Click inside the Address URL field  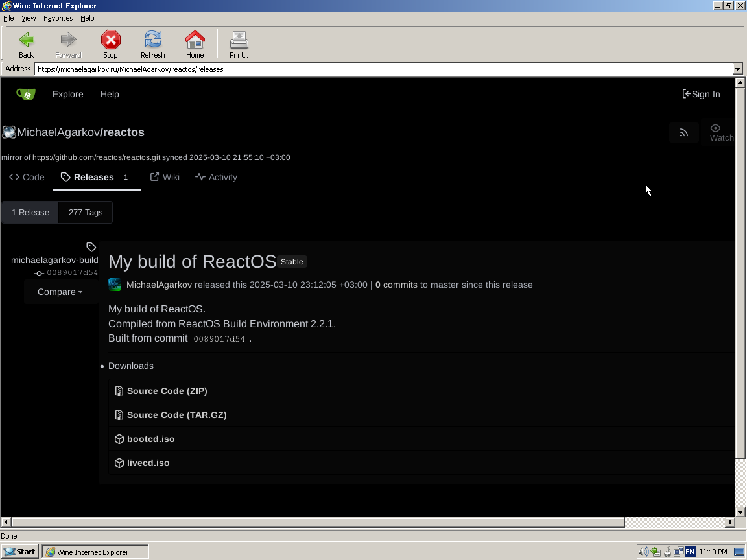pyautogui.click(x=383, y=69)
